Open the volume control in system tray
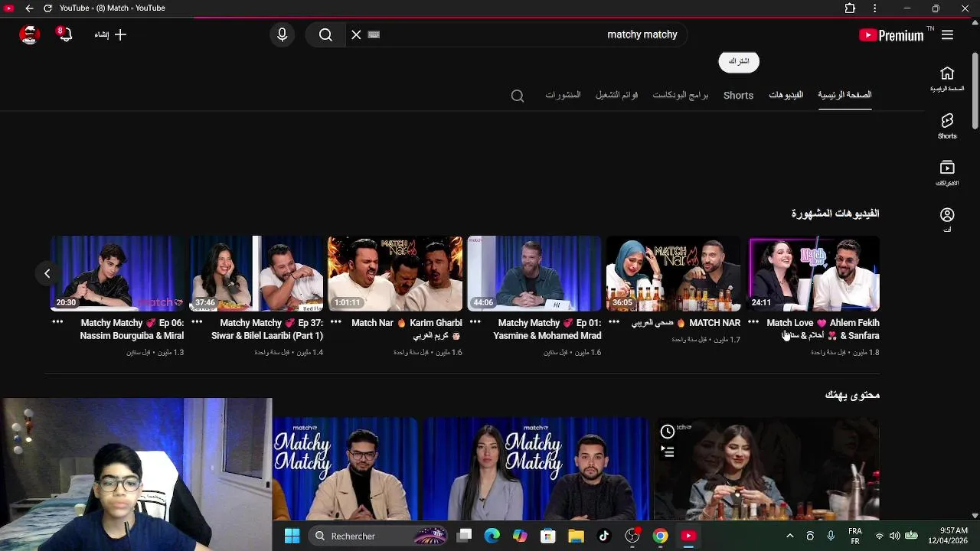The height and width of the screenshot is (551, 980). (x=894, y=536)
